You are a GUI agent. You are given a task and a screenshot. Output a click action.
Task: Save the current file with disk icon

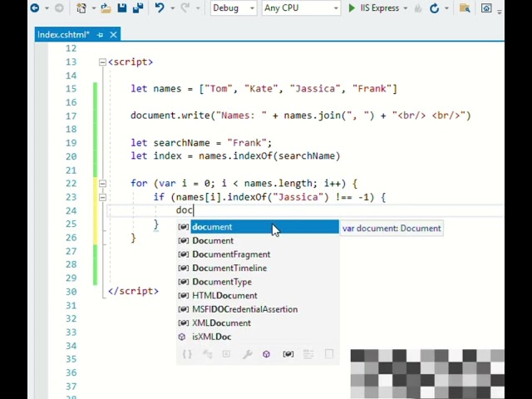(122, 7)
